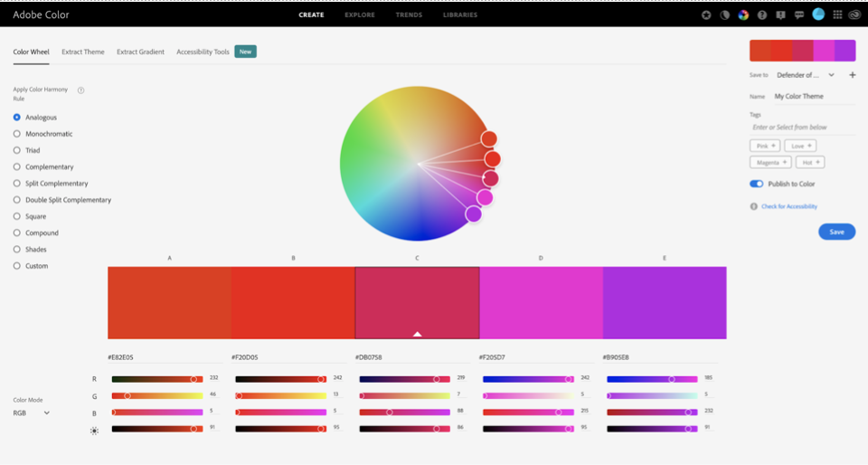Open the chat speech bubble icon
The image size is (868, 465).
[x=799, y=15]
